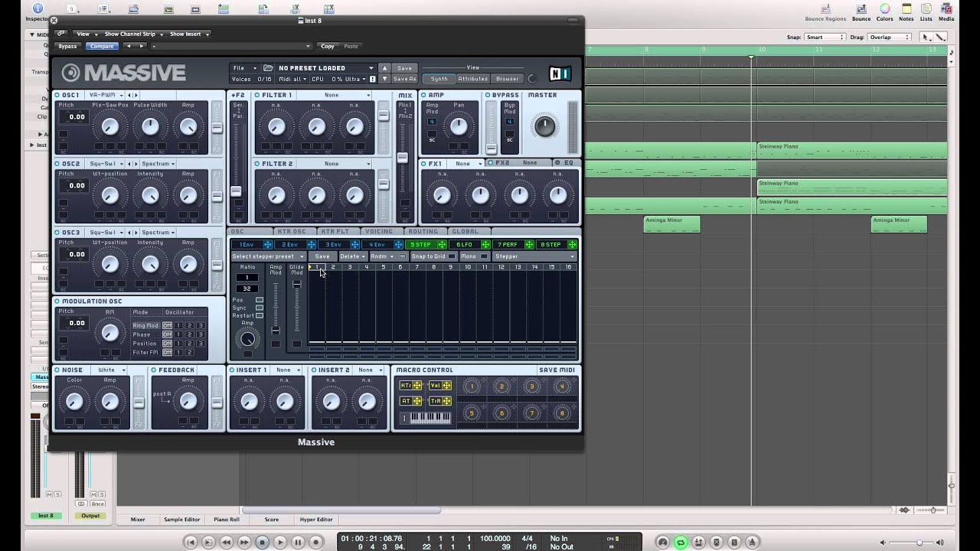Click the Record button in the transport
Screen dimensions: 980x551
pos(315,542)
